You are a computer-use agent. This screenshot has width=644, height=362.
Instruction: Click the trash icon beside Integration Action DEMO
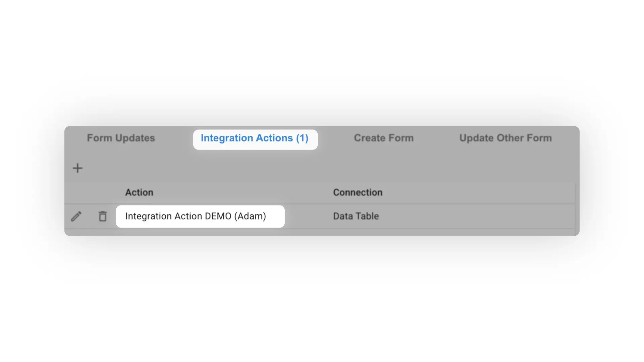102,216
